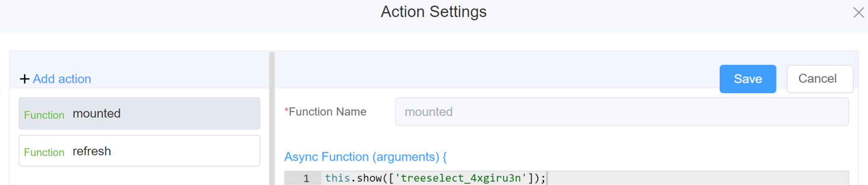868x185 pixels.
Task: Focus the Function Name input field
Action: click(x=621, y=112)
